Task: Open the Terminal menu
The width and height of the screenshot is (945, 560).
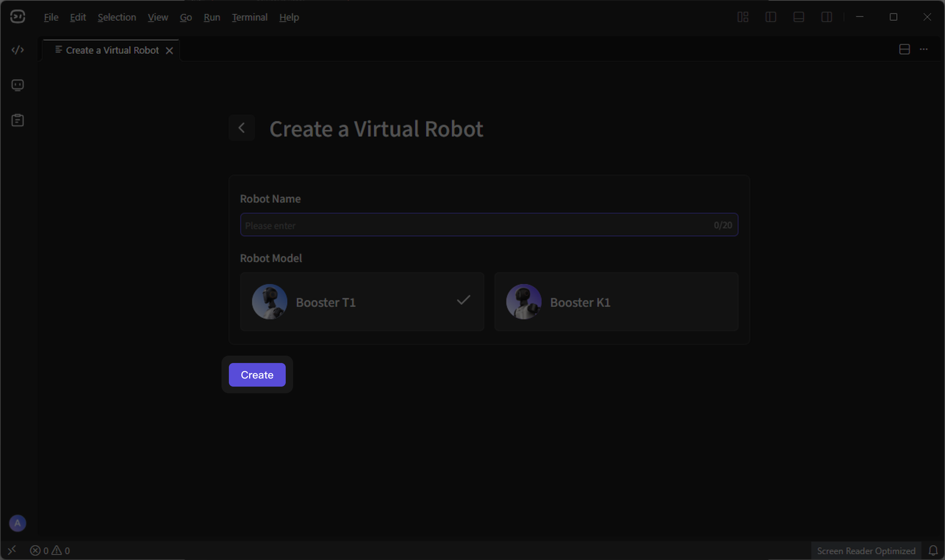Action: coord(250,17)
